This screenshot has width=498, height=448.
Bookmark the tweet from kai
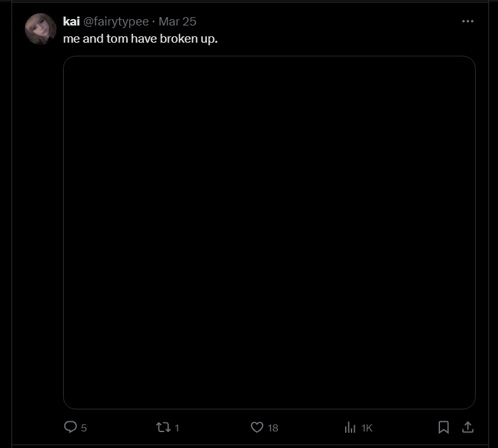tap(443, 428)
